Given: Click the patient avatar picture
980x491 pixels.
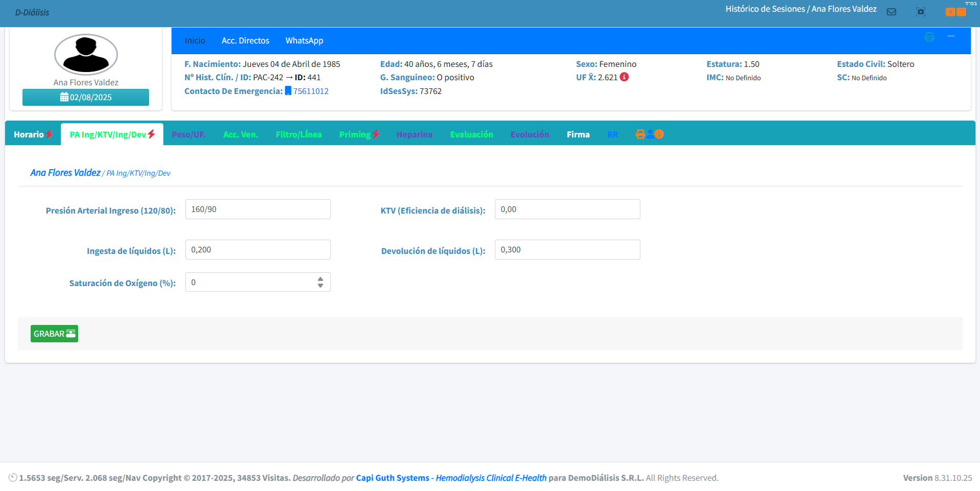Looking at the screenshot, I should click(x=86, y=55).
